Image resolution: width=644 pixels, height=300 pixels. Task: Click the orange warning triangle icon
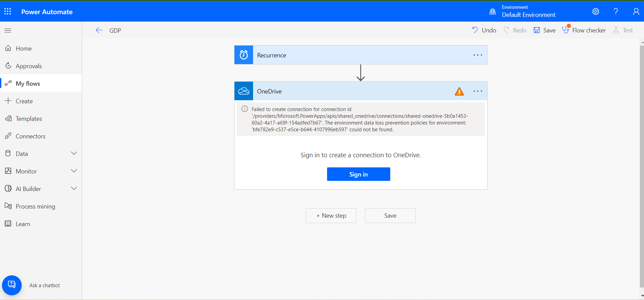click(x=459, y=91)
